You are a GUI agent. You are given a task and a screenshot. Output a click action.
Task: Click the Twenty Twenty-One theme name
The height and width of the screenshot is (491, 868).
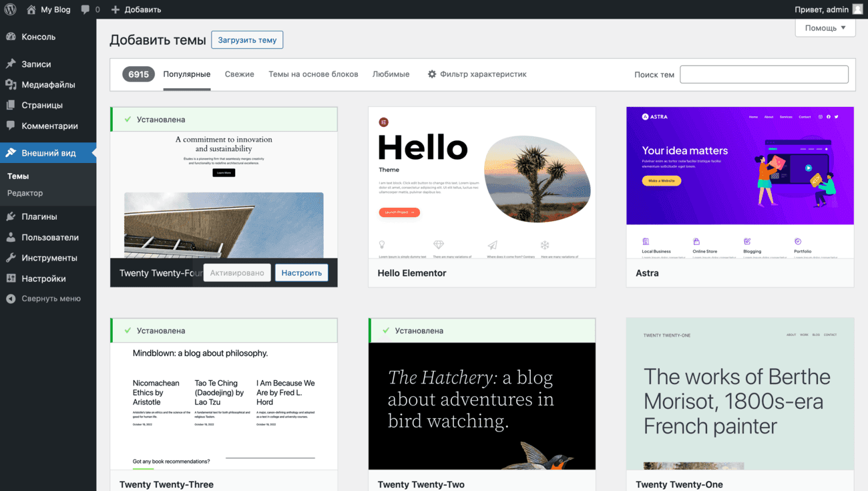tap(679, 484)
